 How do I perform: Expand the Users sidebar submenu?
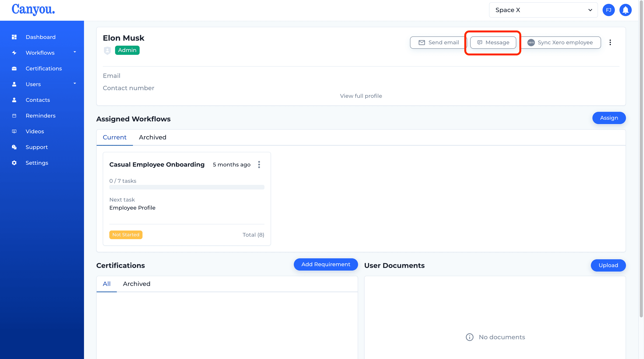74,83
